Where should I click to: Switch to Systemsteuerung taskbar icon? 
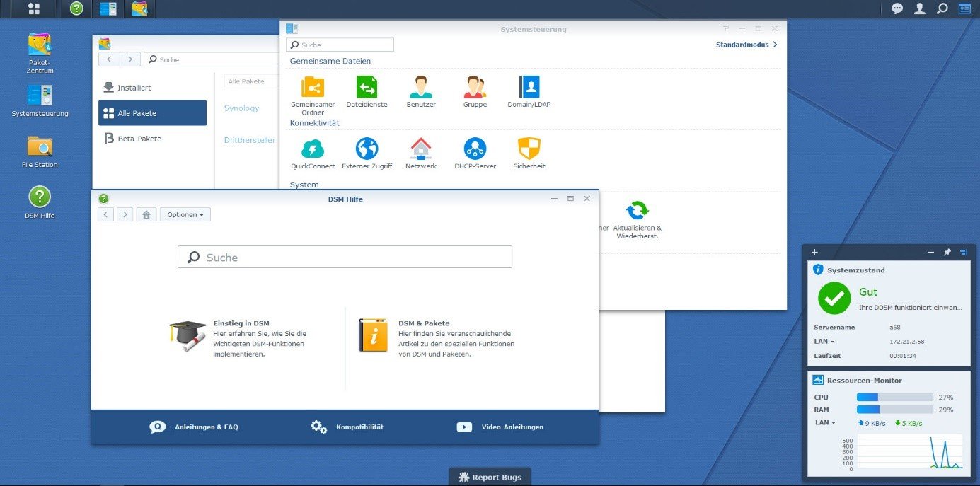point(108,8)
